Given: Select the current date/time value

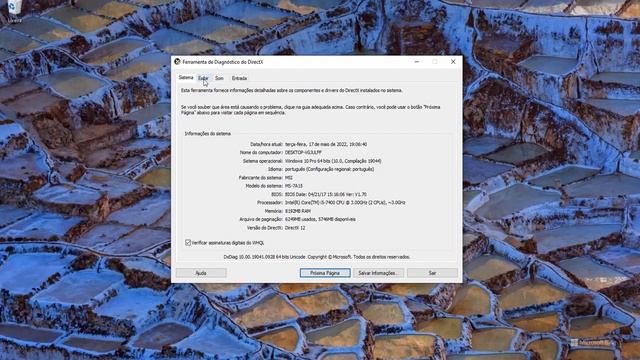Looking at the screenshot, I should pos(326,144).
